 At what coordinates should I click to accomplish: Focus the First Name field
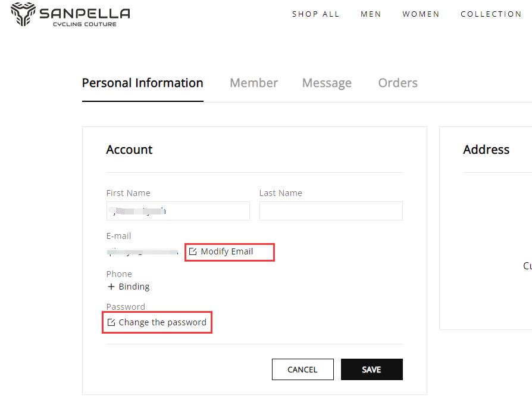(178, 211)
